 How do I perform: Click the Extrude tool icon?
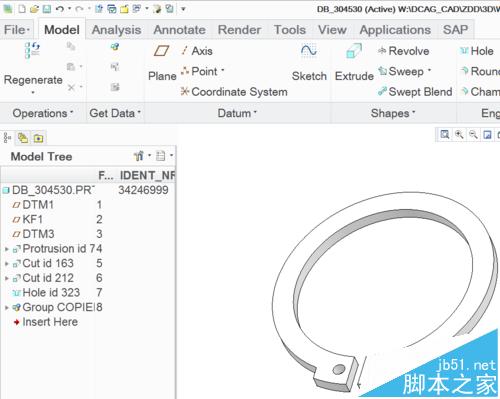coord(354,51)
